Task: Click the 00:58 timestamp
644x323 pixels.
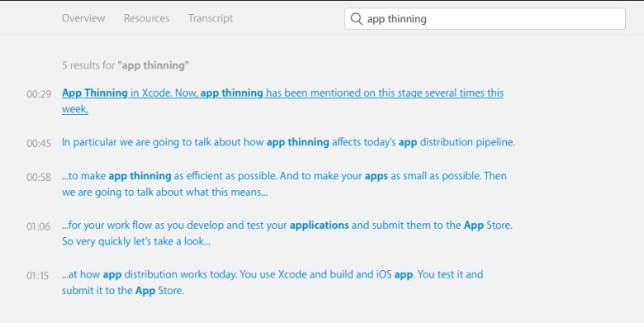Action: (x=39, y=177)
